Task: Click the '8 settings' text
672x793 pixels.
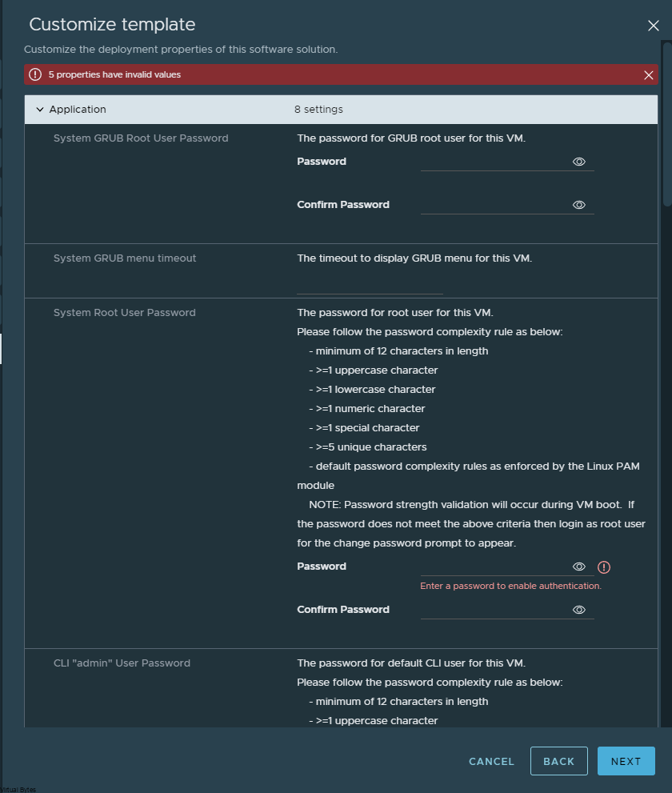Action: click(318, 110)
